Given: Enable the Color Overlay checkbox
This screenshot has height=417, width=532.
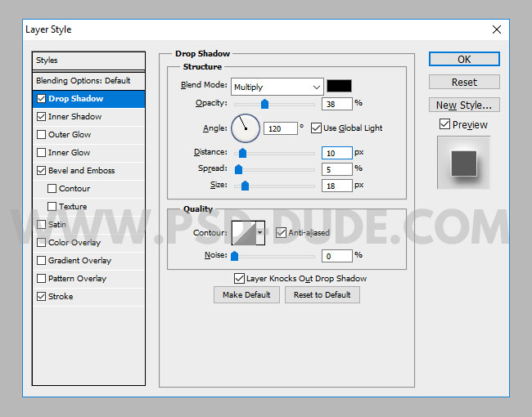Looking at the screenshot, I should point(41,242).
